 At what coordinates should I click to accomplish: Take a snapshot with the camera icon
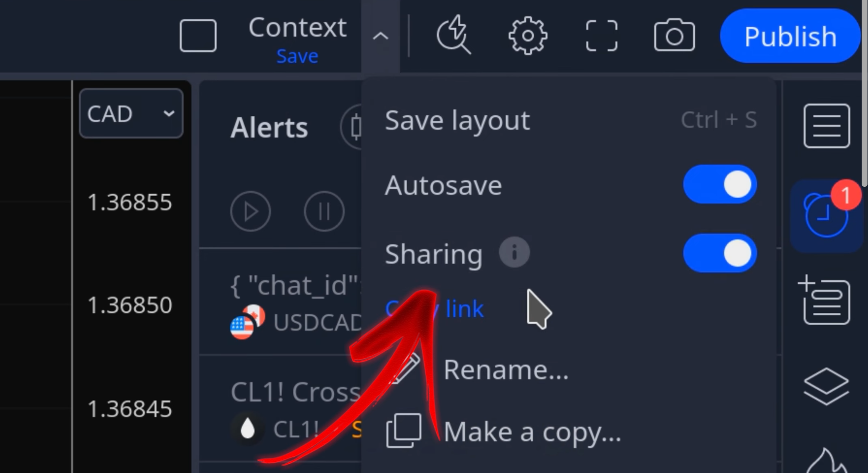674,36
